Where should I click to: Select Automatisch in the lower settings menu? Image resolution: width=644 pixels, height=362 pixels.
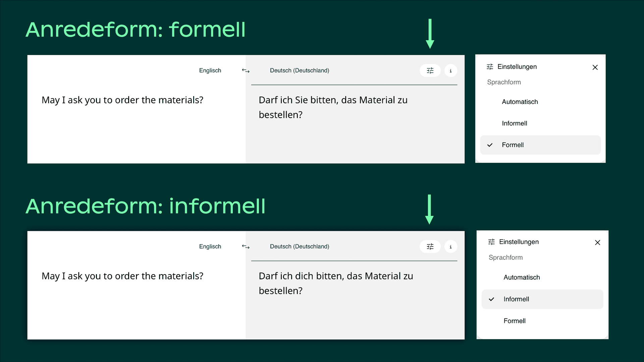pyautogui.click(x=522, y=277)
